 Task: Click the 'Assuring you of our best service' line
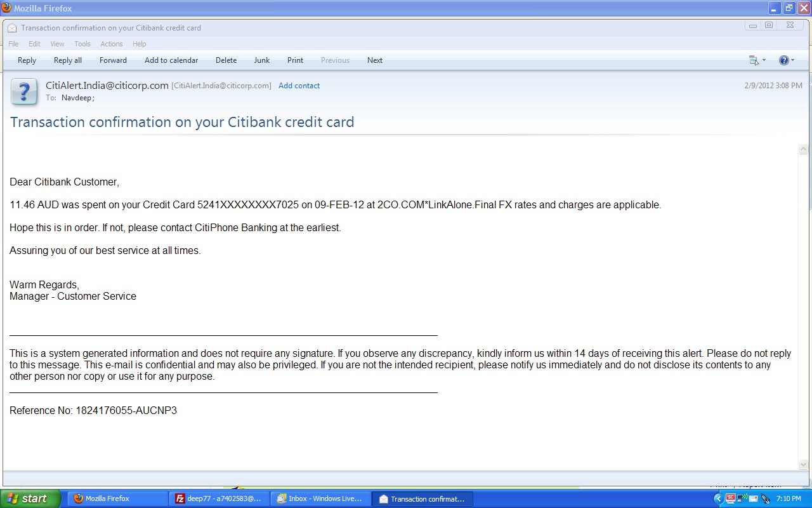click(x=105, y=251)
